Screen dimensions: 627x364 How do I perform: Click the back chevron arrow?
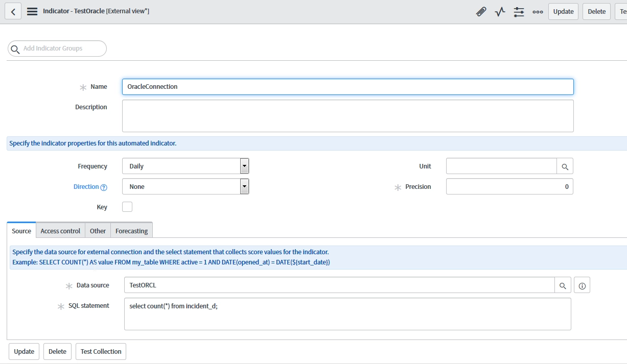point(13,11)
